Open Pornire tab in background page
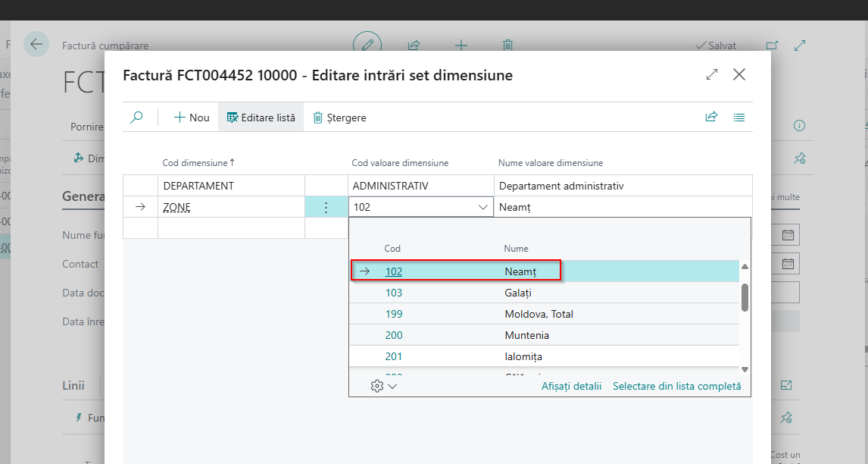 (x=87, y=127)
